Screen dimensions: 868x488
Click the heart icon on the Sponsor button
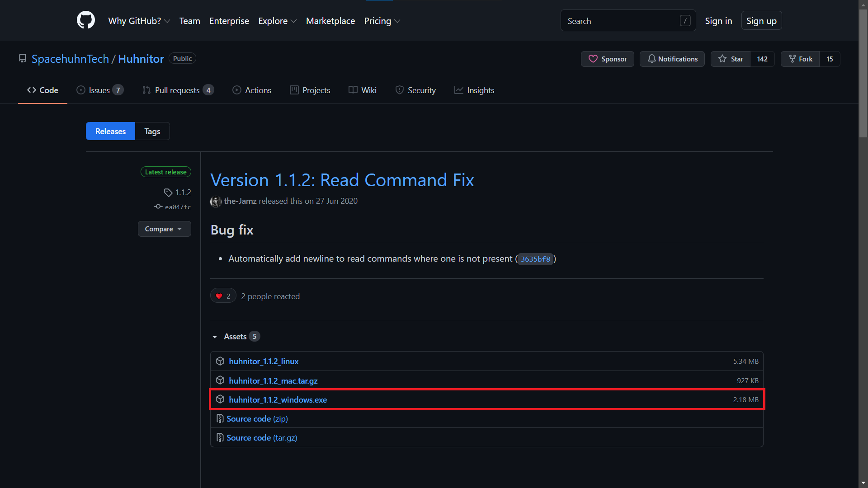tap(593, 59)
